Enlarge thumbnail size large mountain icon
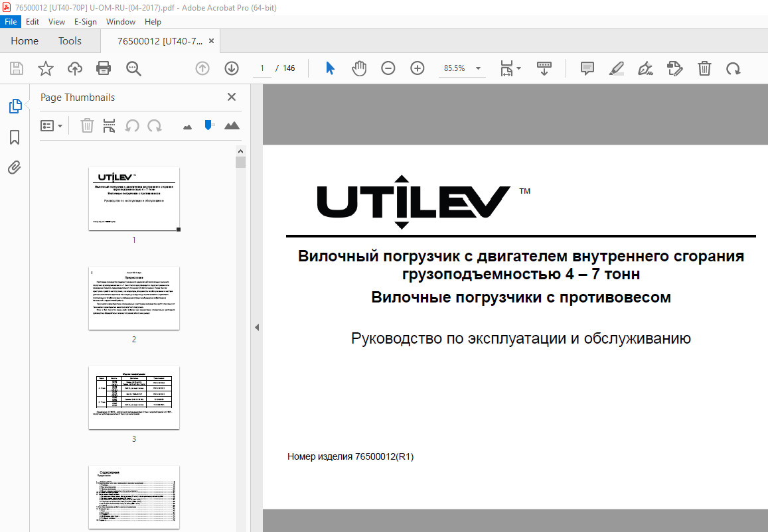Viewport: 768px width, 532px height. tap(232, 125)
